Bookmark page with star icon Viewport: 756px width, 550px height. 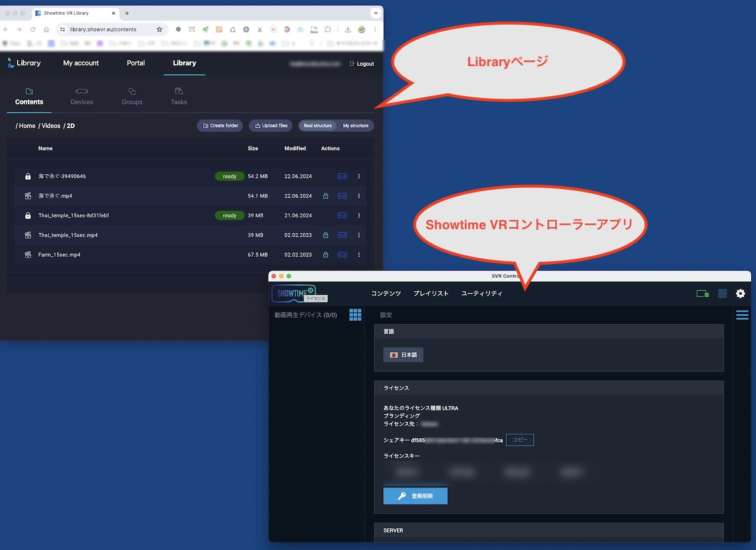[x=159, y=29]
